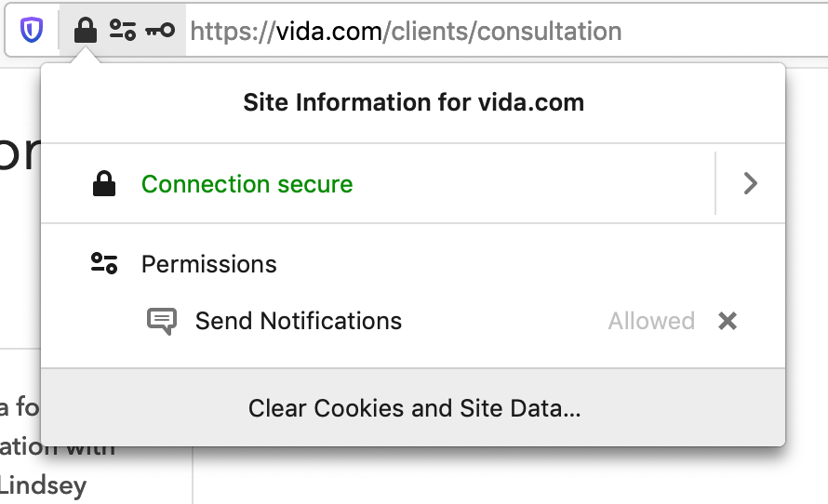Remove the Allowed notification permission with X
The width and height of the screenshot is (828, 504).
coord(728,320)
